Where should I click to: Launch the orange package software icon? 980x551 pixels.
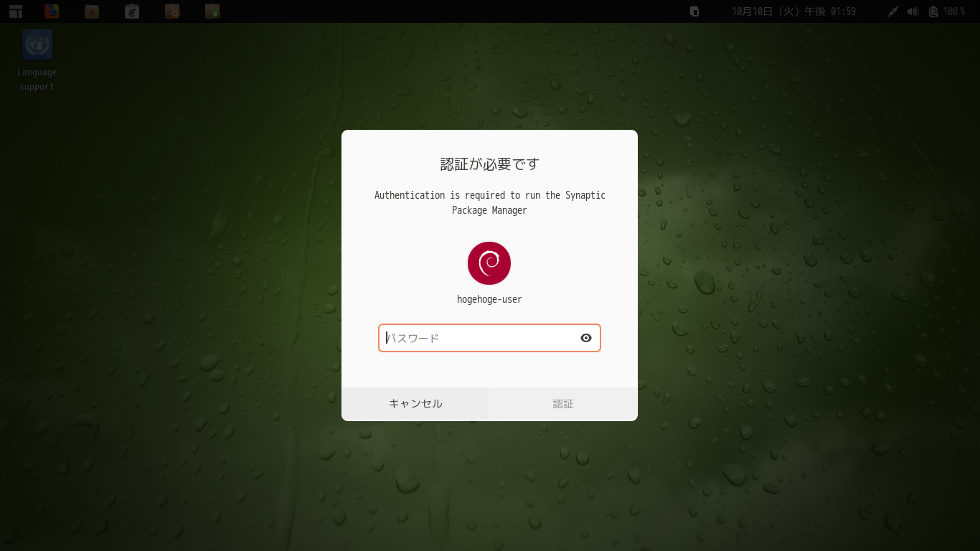click(x=172, y=11)
